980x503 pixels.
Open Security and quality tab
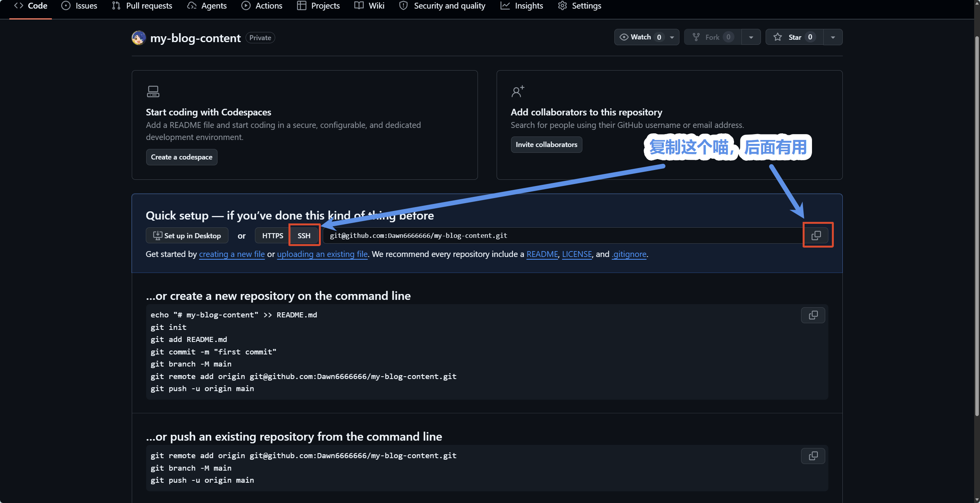pos(442,6)
